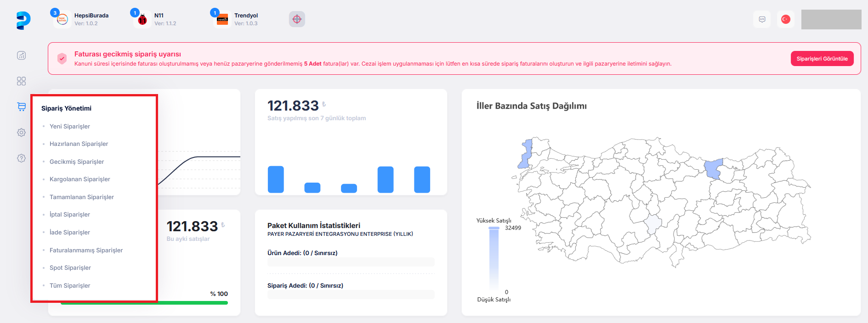868x323 pixels.
Task: Click the Siparişleri Görüntüle button
Action: [x=822, y=59]
